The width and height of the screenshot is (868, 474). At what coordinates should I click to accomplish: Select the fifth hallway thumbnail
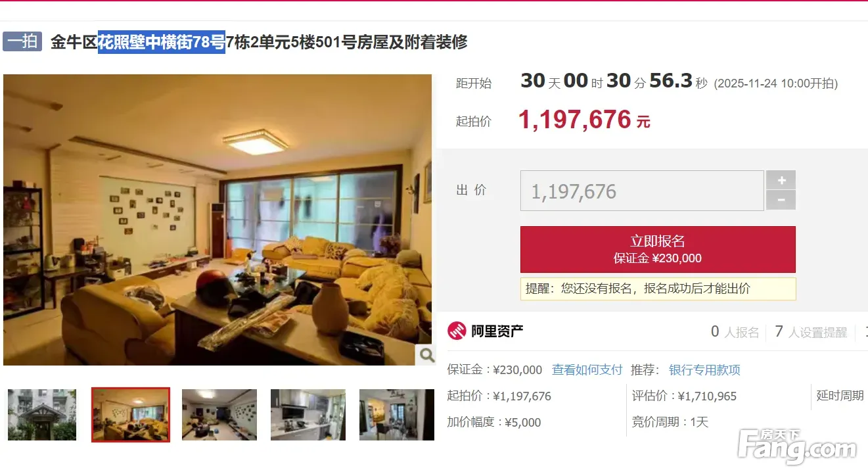(397, 415)
